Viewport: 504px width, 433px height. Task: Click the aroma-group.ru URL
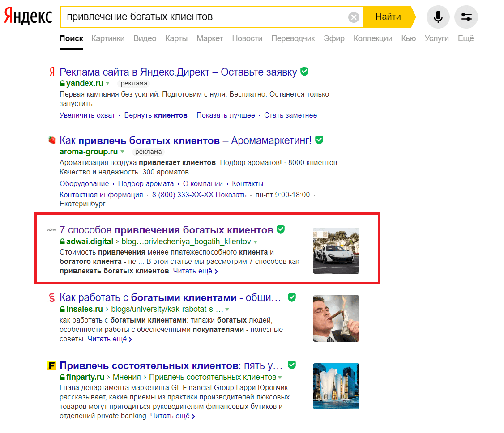tap(88, 152)
